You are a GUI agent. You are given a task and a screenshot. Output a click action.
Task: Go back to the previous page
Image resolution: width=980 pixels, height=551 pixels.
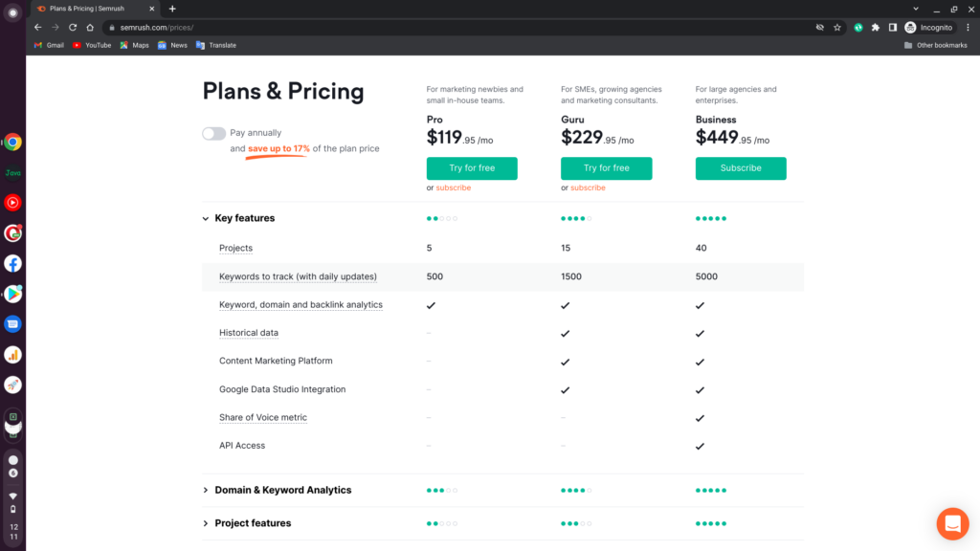coord(38,28)
